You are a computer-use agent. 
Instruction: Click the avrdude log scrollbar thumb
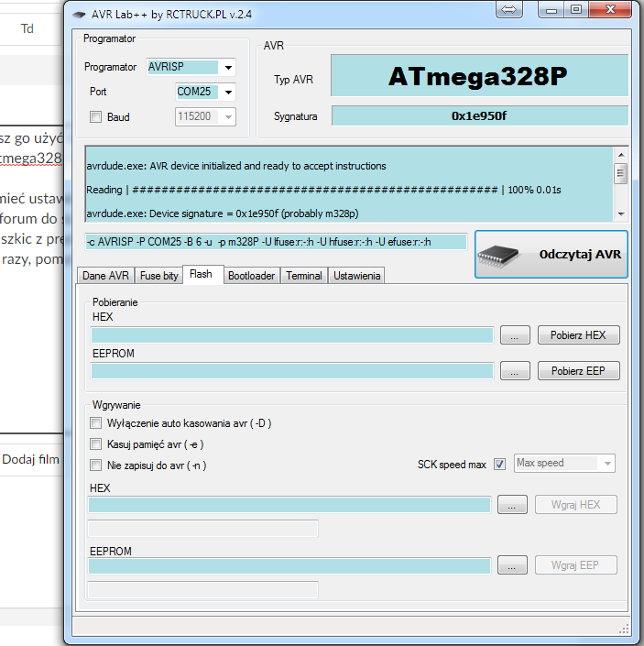click(621, 173)
